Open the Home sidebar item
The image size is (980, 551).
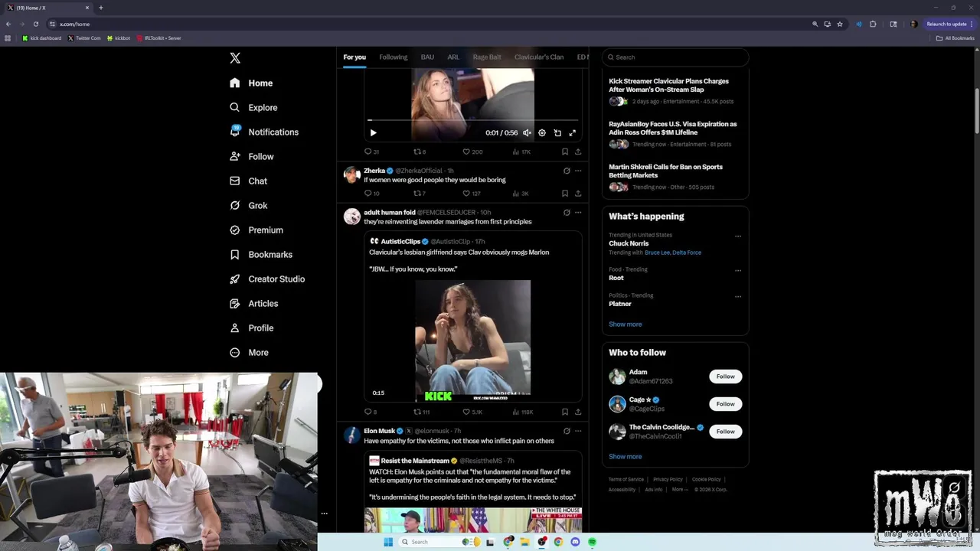(x=251, y=83)
